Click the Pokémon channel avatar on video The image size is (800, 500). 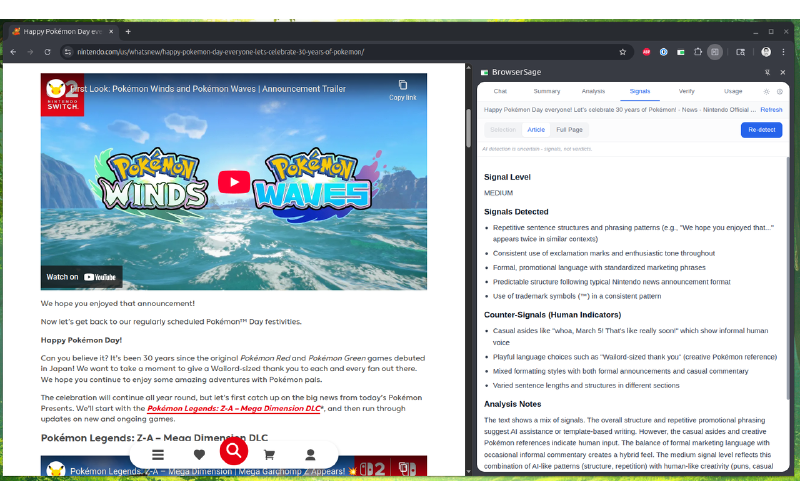click(x=56, y=89)
